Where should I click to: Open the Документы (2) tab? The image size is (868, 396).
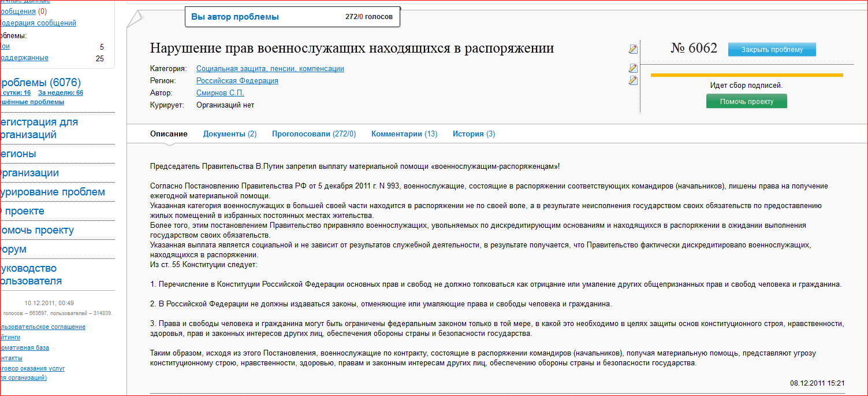[229, 134]
